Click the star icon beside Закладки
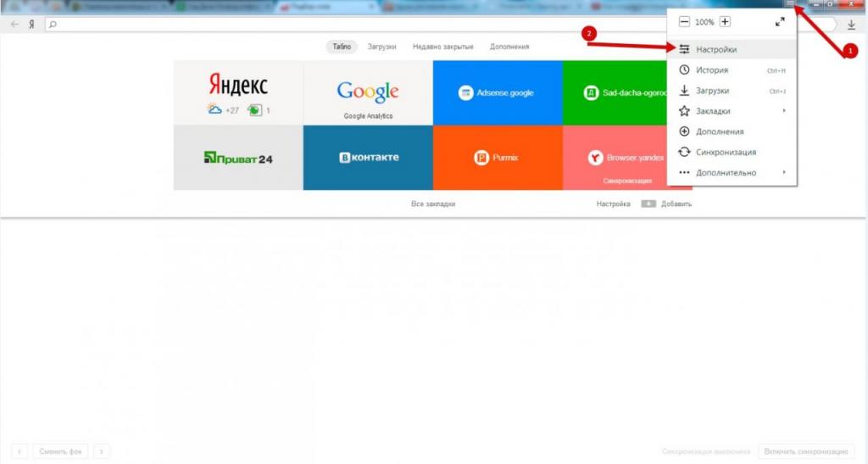The width and height of the screenshot is (868, 464). pos(684,111)
